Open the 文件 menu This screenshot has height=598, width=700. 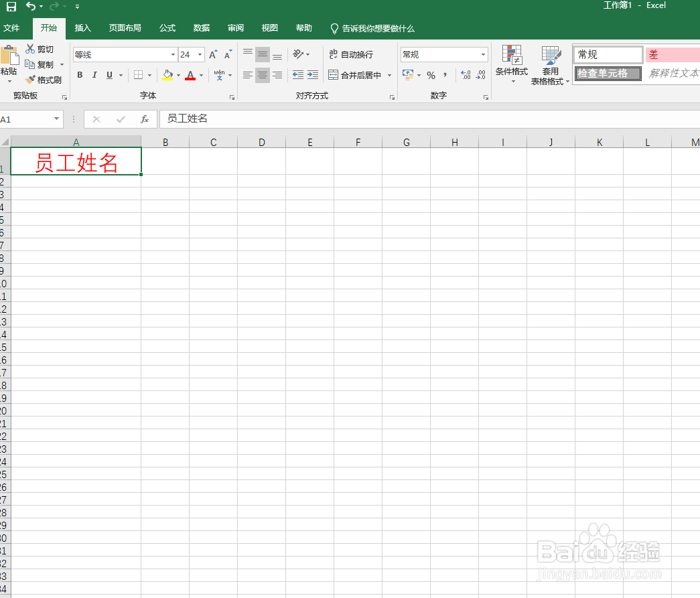click(11, 28)
